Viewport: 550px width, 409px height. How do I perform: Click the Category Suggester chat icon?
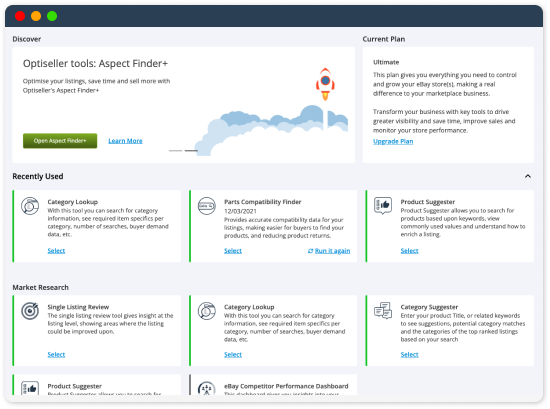click(383, 310)
